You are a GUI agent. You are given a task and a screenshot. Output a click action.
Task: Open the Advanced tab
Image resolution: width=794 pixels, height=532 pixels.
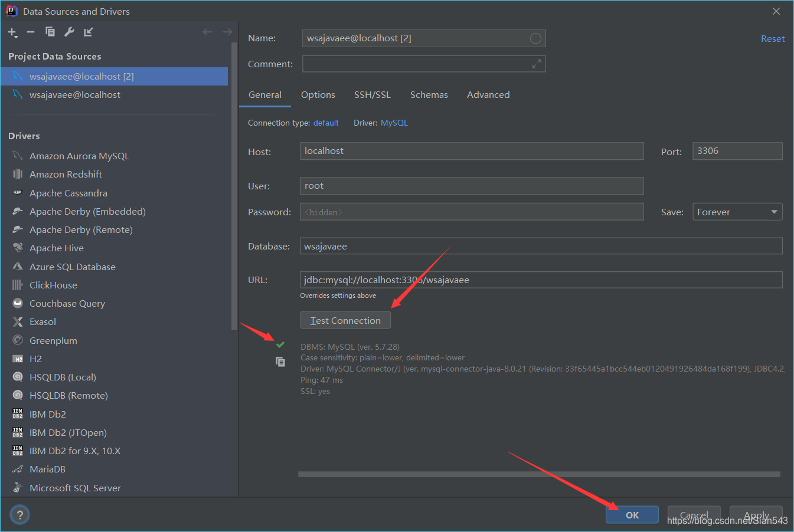coord(488,94)
